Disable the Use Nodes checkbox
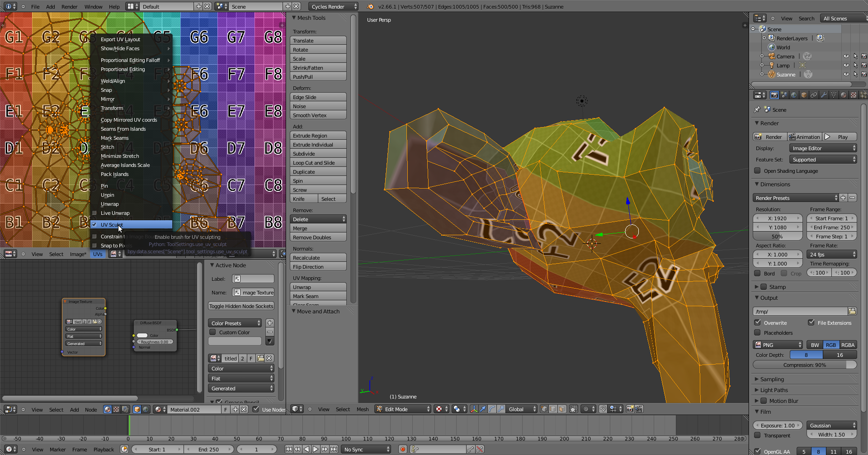 pos(255,409)
